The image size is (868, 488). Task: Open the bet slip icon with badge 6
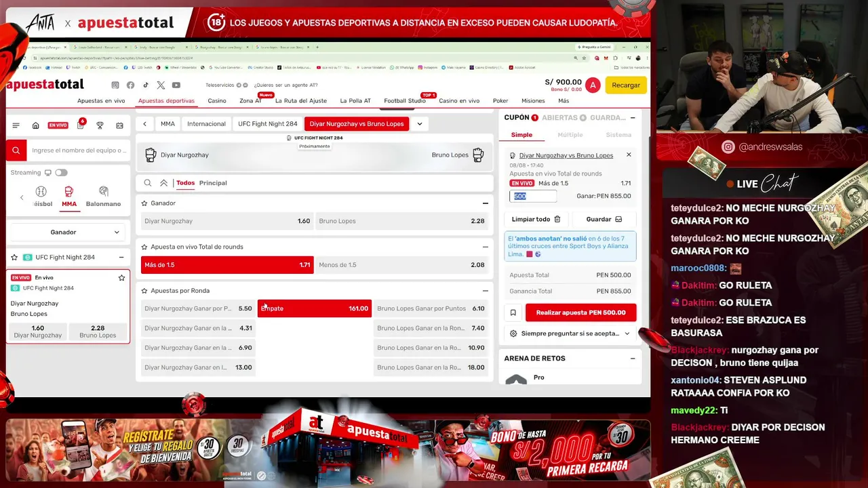tap(81, 125)
